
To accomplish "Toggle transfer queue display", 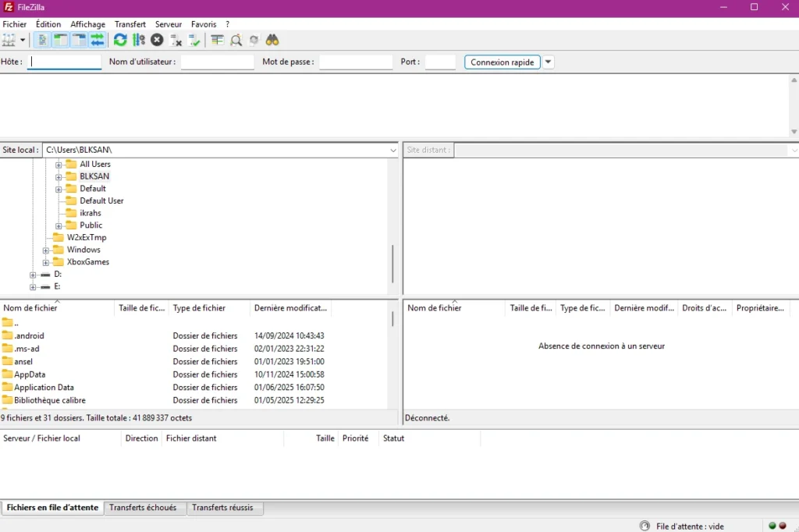I will click(x=98, y=41).
